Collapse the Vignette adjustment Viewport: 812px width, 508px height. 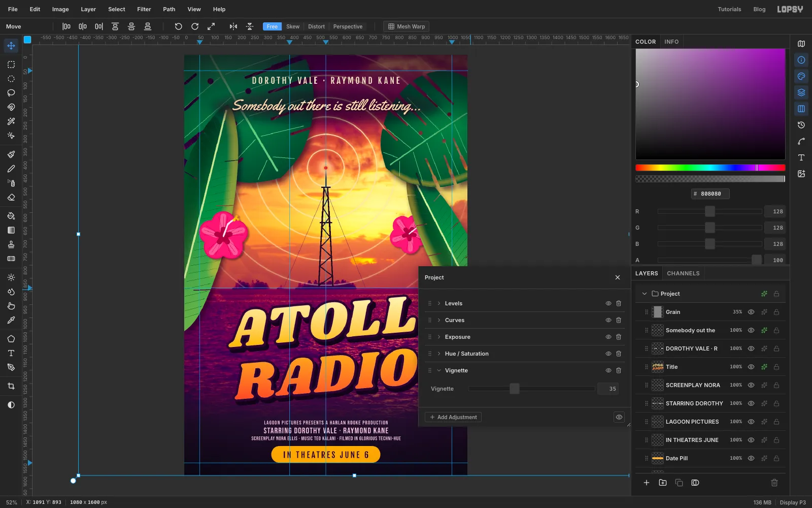tap(439, 370)
